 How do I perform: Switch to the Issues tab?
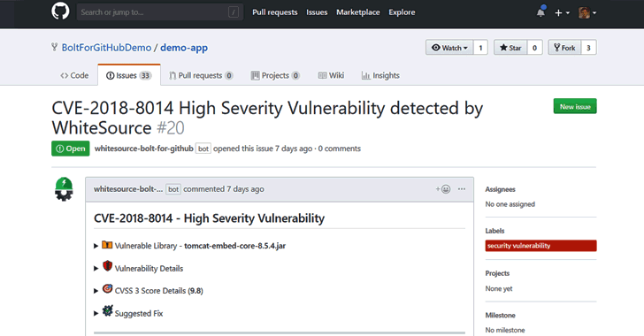[129, 75]
